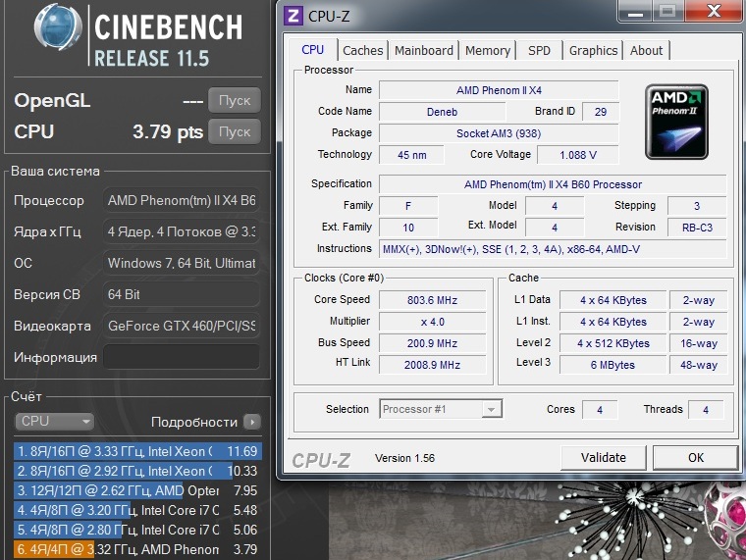Click the Instructions value MMX(+), 3DNow!(+)
Viewport: 746px width, 560px height.
[553, 249]
